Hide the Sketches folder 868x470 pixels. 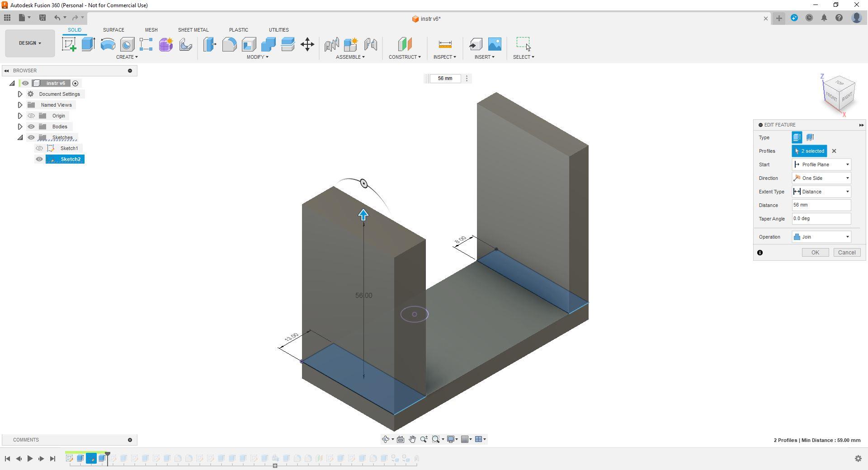31,137
